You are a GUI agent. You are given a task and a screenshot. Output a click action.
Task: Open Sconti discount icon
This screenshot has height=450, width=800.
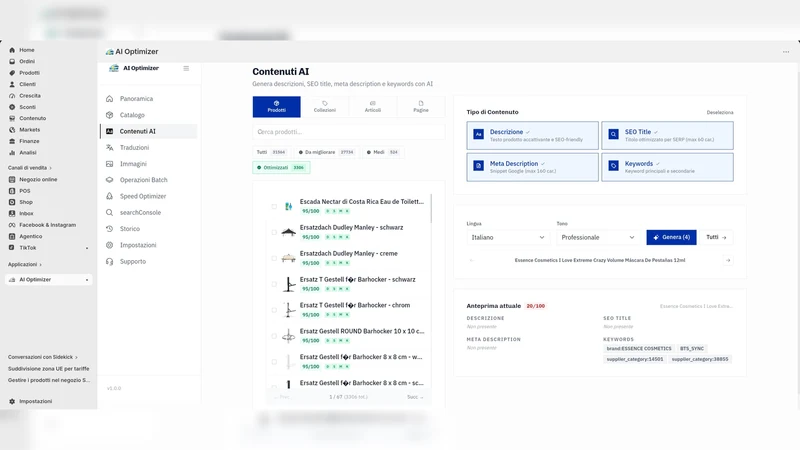[x=12, y=107]
